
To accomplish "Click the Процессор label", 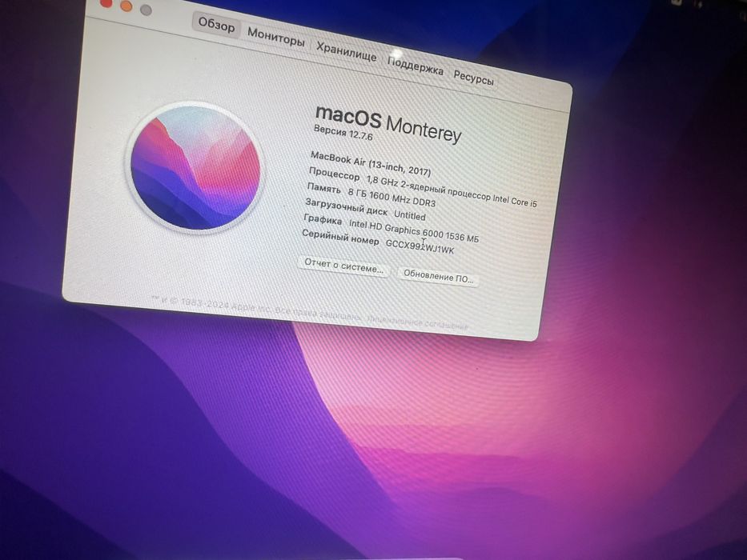I will (x=334, y=174).
